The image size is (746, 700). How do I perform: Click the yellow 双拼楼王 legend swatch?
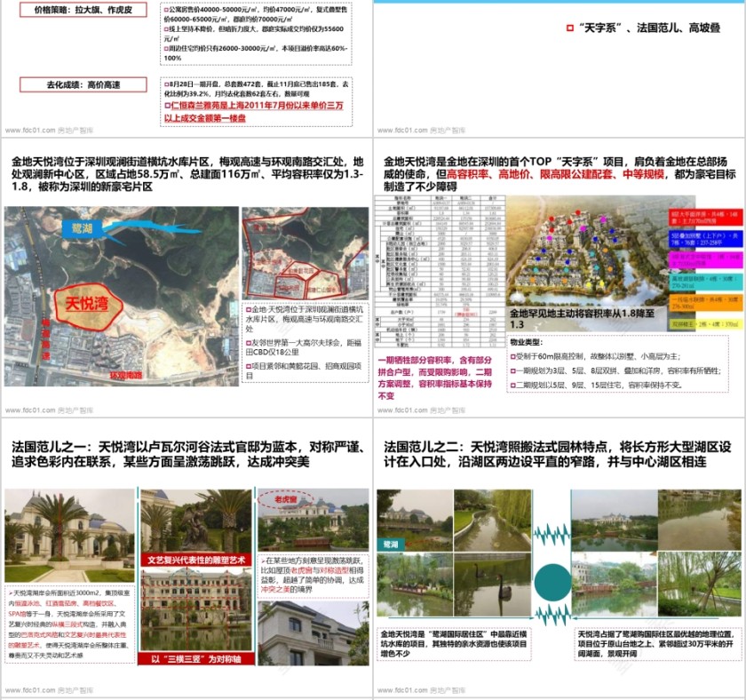coord(704,323)
